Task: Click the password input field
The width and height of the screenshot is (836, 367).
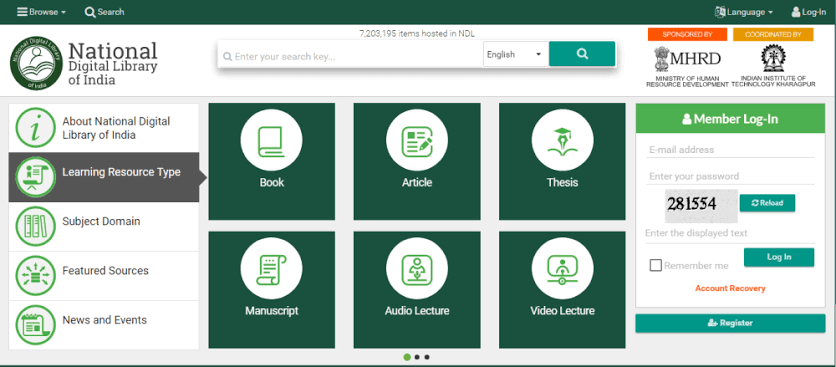Action: (x=730, y=177)
